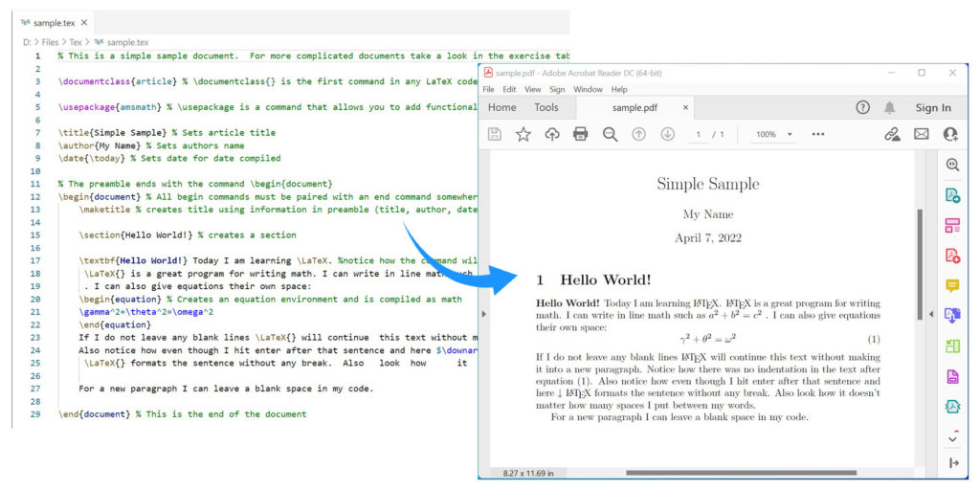Open the Help question mark icon
The width and height of the screenshot is (980, 490).
pos(863,107)
